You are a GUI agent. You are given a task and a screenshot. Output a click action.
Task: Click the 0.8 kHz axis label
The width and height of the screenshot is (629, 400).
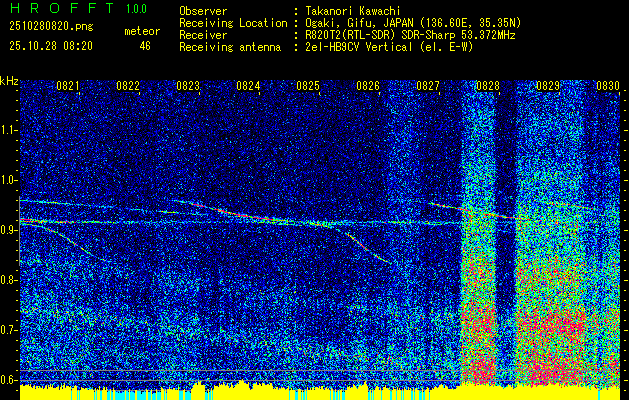coord(8,280)
